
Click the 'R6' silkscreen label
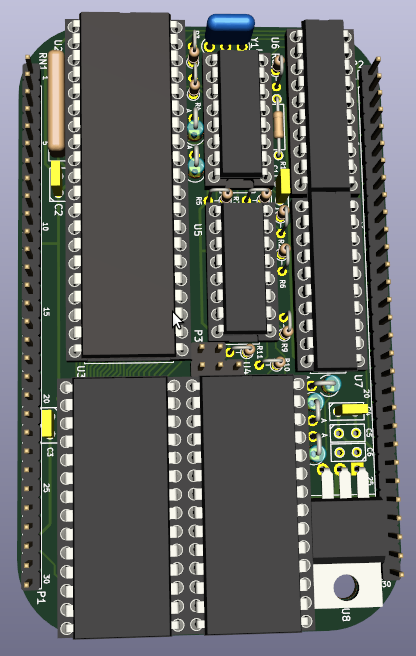click(282, 283)
